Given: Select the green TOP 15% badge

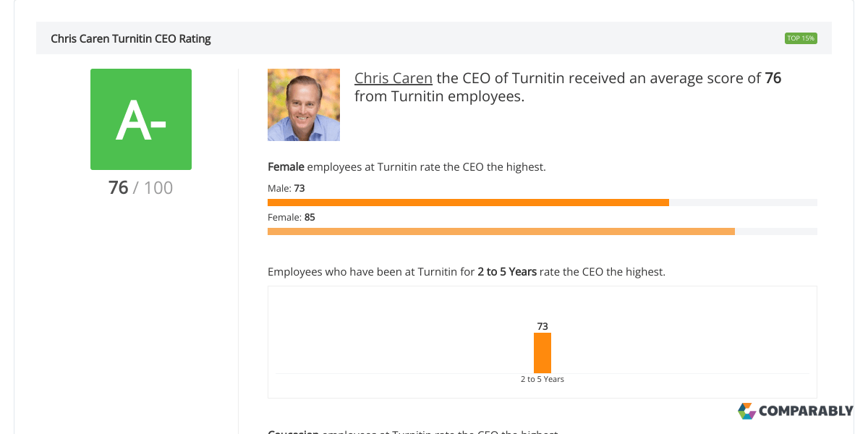Looking at the screenshot, I should tap(801, 38).
